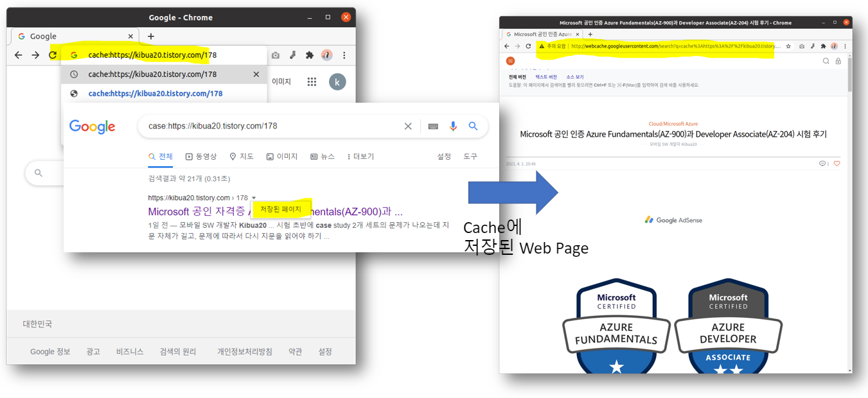
Task: Switch to the 이미지 results tab under search box
Action: (x=282, y=157)
